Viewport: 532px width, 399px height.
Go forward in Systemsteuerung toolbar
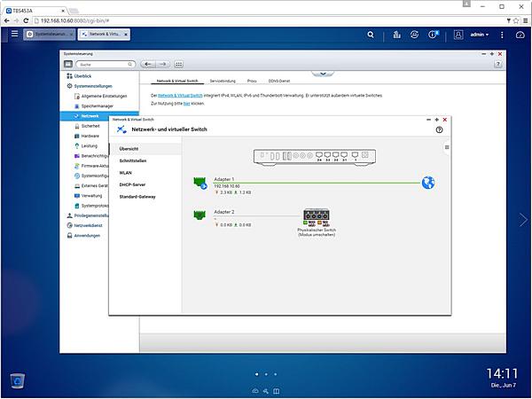(x=163, y=64)
